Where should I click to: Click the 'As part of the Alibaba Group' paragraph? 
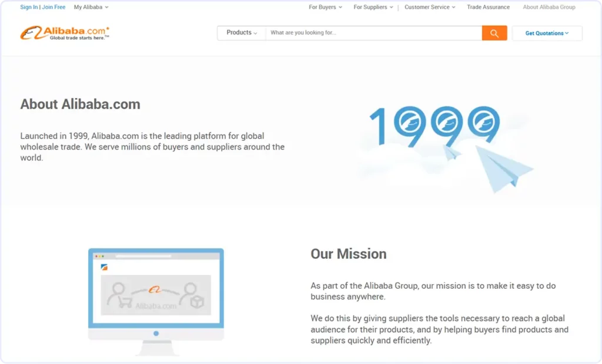[x=433, y=291]
